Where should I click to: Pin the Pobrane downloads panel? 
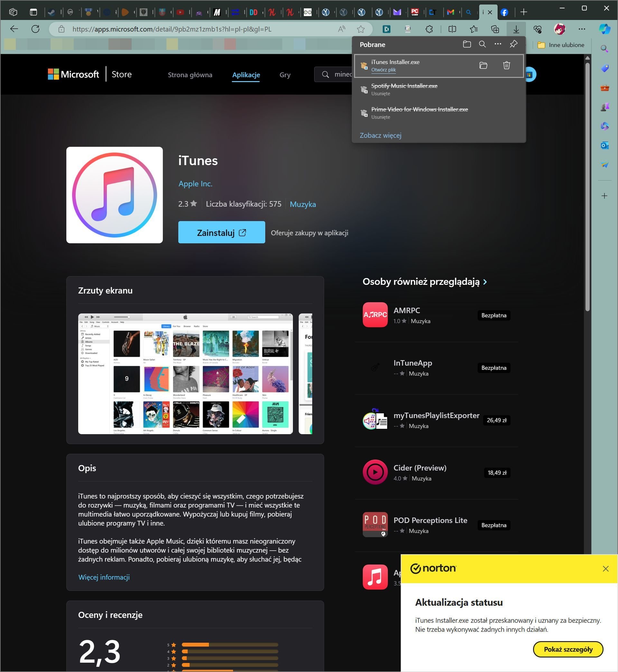coord(513,44)
